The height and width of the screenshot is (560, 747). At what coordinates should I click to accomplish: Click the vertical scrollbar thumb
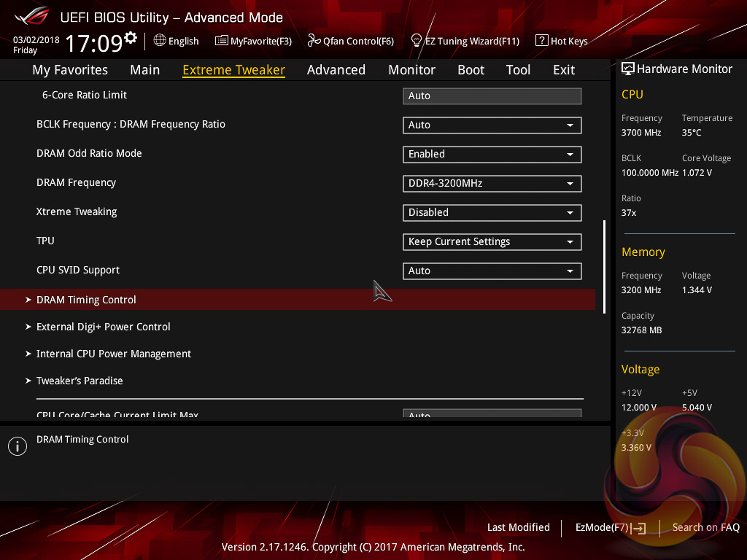point(604,267)
